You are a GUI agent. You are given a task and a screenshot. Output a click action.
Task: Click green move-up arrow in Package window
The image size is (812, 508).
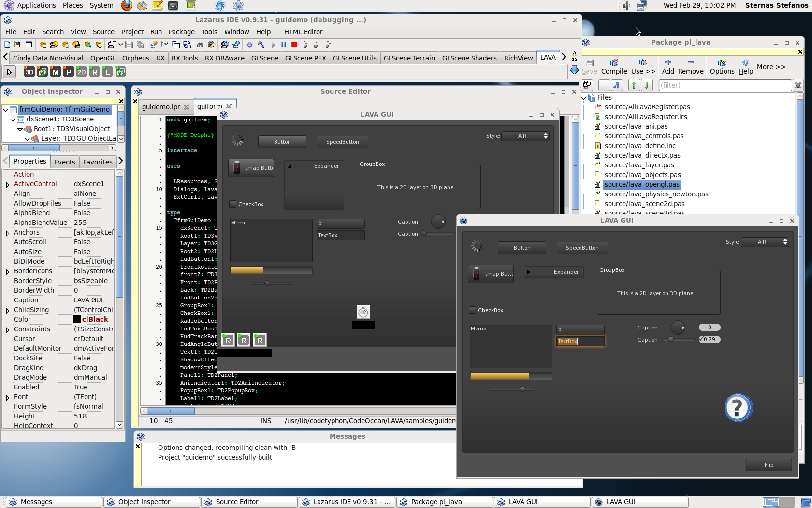point(634,85)
